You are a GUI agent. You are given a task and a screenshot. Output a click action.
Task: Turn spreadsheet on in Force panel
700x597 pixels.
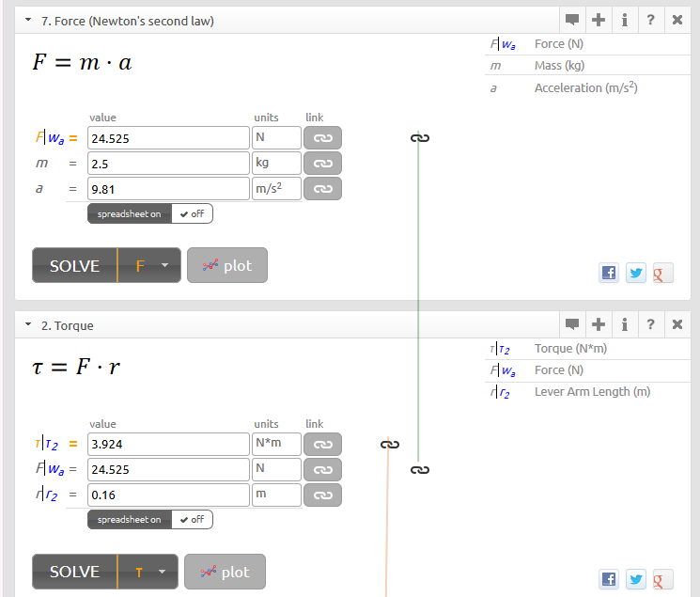[x=130, y=213]
